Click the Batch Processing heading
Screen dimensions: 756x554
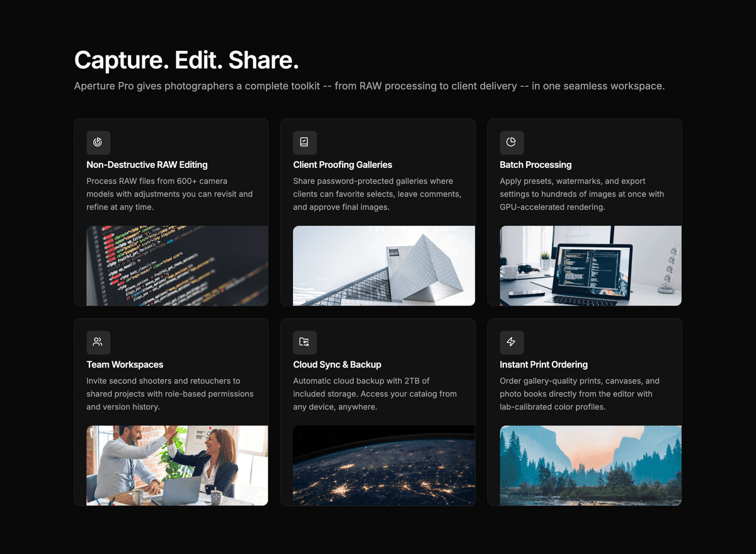point(535,164)
